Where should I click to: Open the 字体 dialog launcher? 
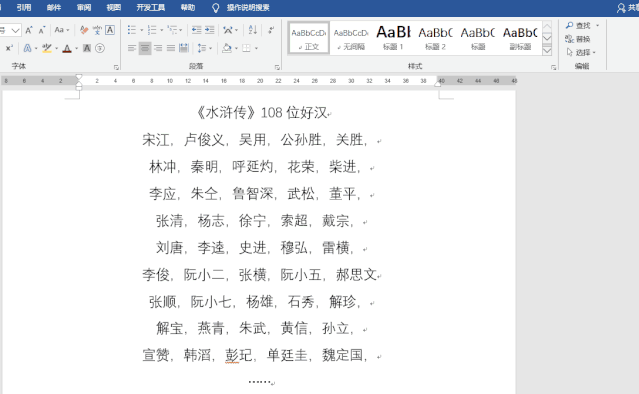[x=117, y=67]
